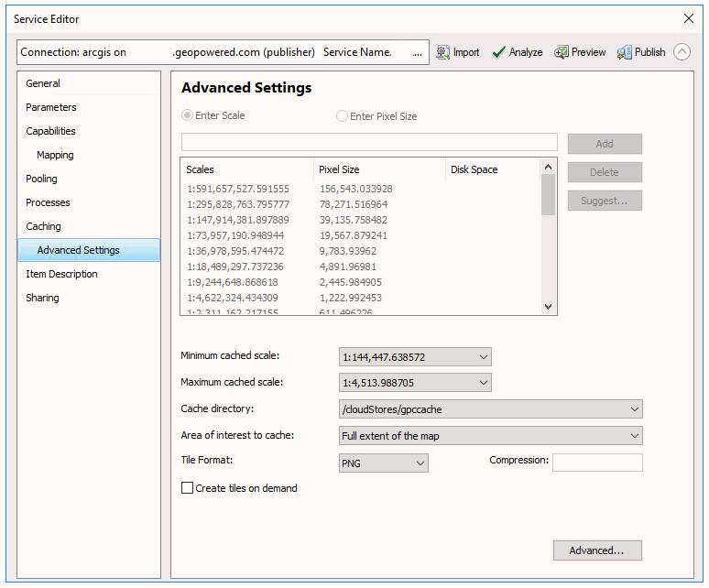Image resolution: width=709 pixels, height=588 pixels.
Task: Expand the Cache directory dropdown
Action: pos(490,409)
